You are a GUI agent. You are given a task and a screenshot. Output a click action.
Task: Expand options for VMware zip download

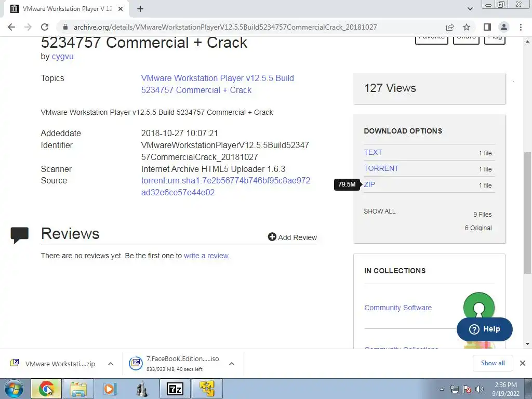click(x=111, y=364)
